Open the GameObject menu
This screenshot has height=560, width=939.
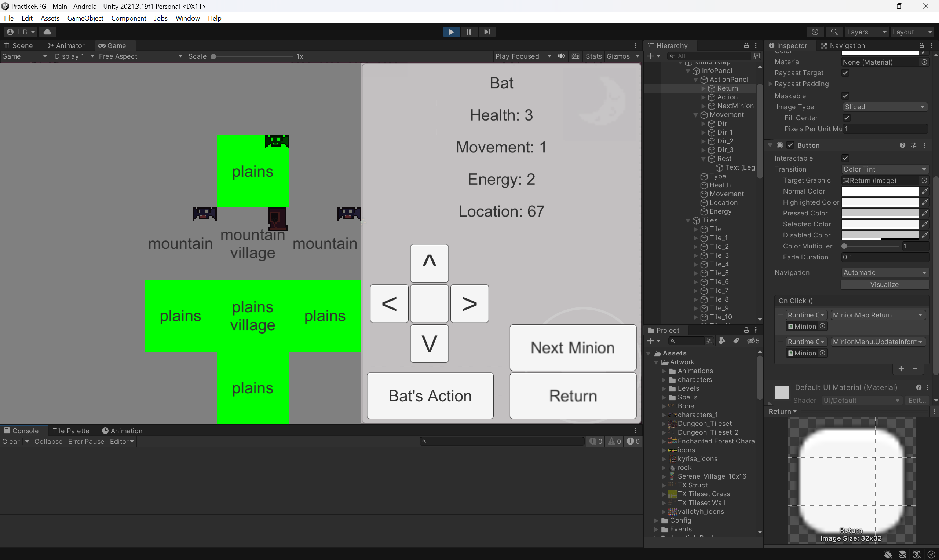pyautogui.click(x=85, y=18)
